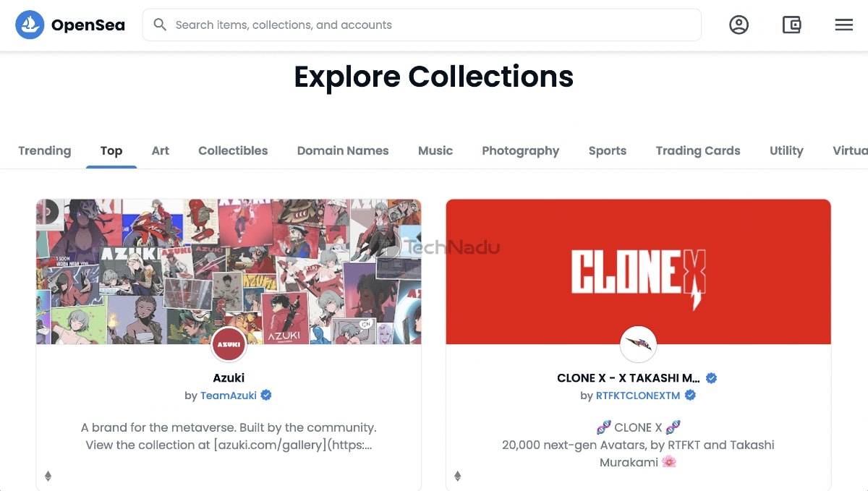Click Ethereum icon on CLONE X card
Image resolution: width=868 pixels, height=491 pixels.
(457, 476)
